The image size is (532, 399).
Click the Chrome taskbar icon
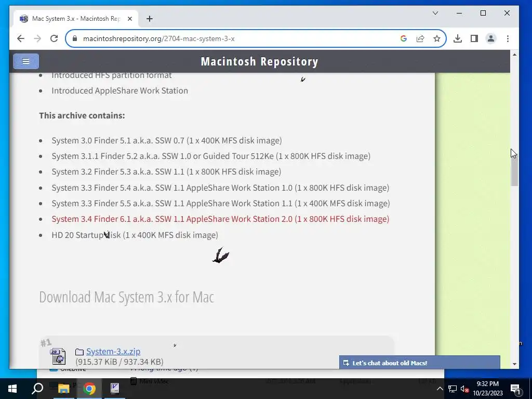pyautogui.click(x=89, y=389)
